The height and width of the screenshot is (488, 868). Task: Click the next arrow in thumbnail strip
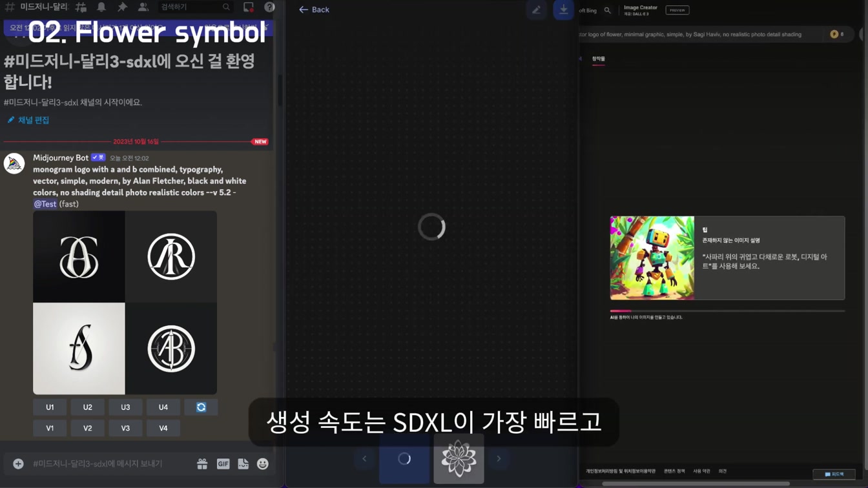click(499, 459)
